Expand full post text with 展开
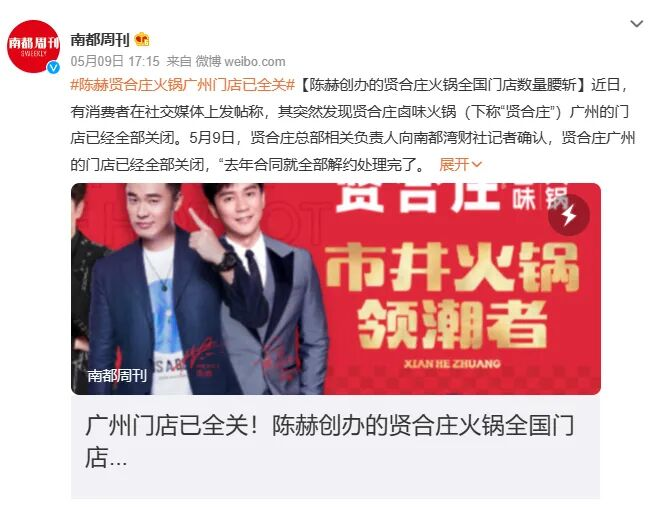Image resolution: width=656 pixels, height=507 pixels. pyautogui.click(x=454, y=164)
